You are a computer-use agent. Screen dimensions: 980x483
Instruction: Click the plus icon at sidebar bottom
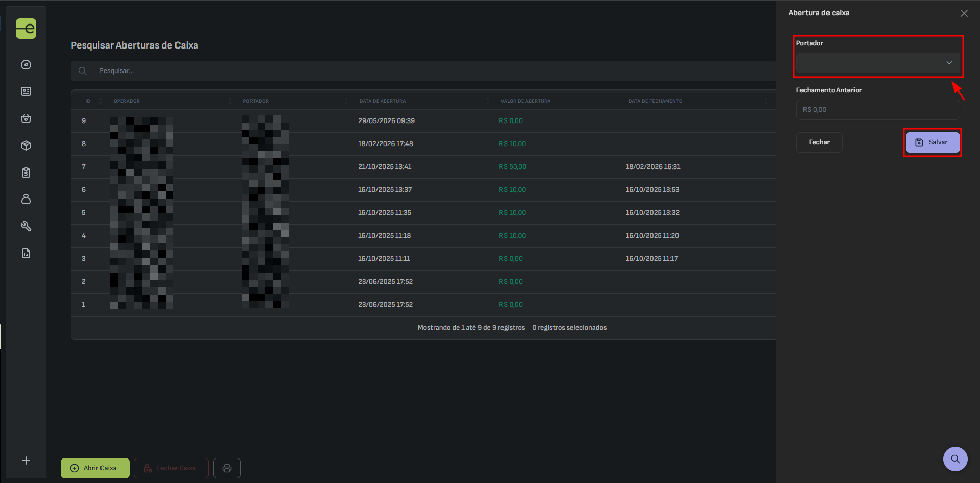[x=26, y=461]
